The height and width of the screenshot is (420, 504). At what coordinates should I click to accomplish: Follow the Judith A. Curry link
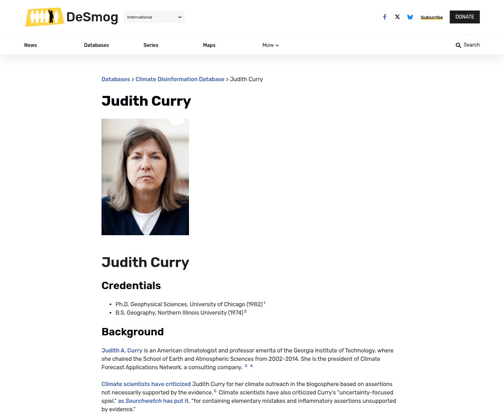pyautogui.click(x=122, y=350)
